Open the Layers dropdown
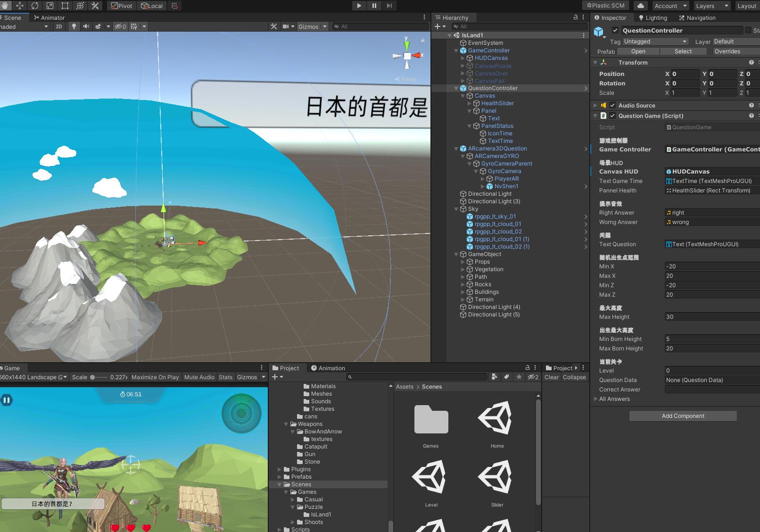 coord(712,6)
